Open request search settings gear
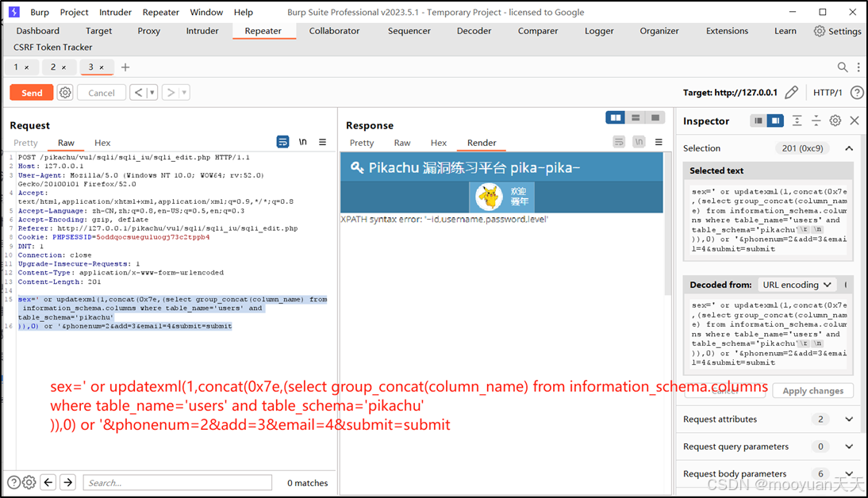 point(29,482)
